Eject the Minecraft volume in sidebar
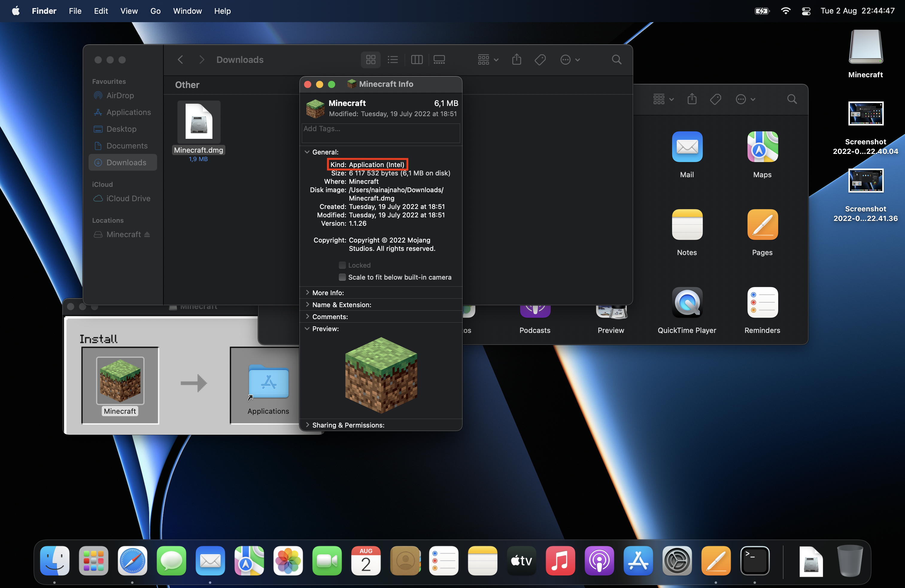 tap(147, 235)
